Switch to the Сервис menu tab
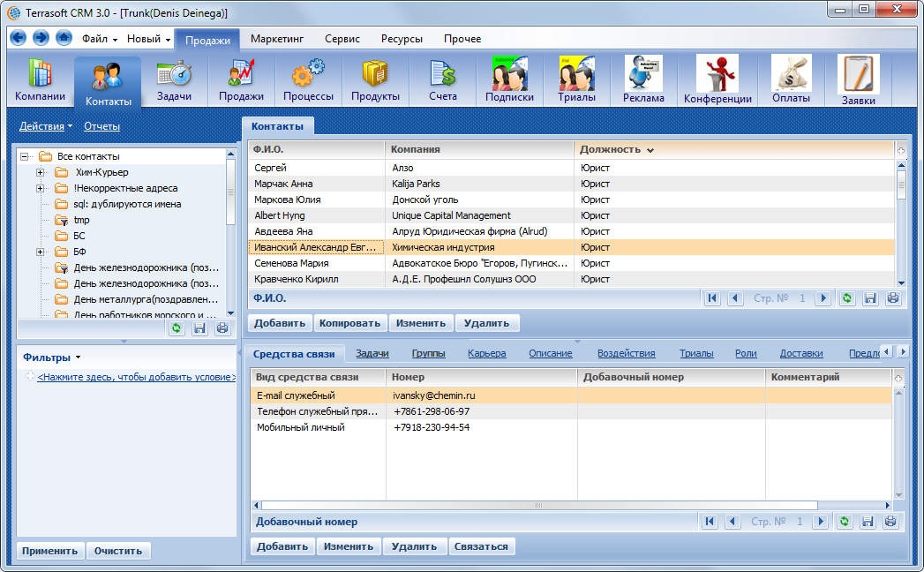Image resolution: width=924 pixels, height=572 pixels. 342,39
